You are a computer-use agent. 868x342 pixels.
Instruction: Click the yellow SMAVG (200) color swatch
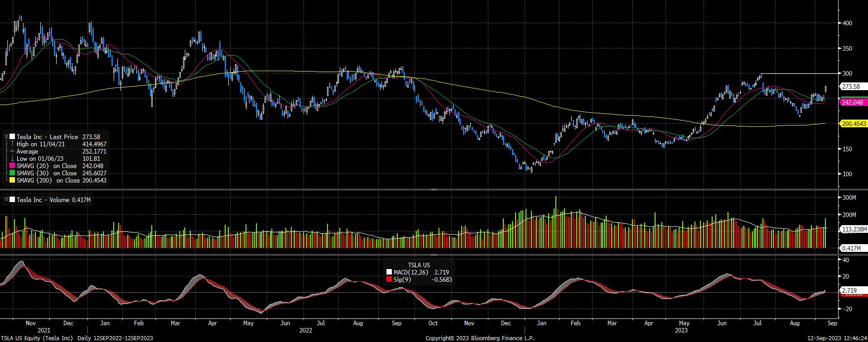[x=12, y=180]
